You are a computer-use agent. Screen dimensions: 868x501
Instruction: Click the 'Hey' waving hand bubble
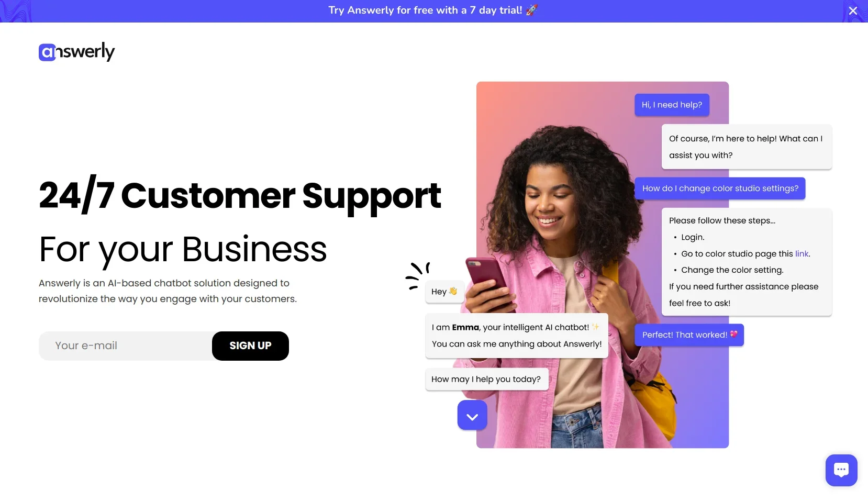coord(444,291)
